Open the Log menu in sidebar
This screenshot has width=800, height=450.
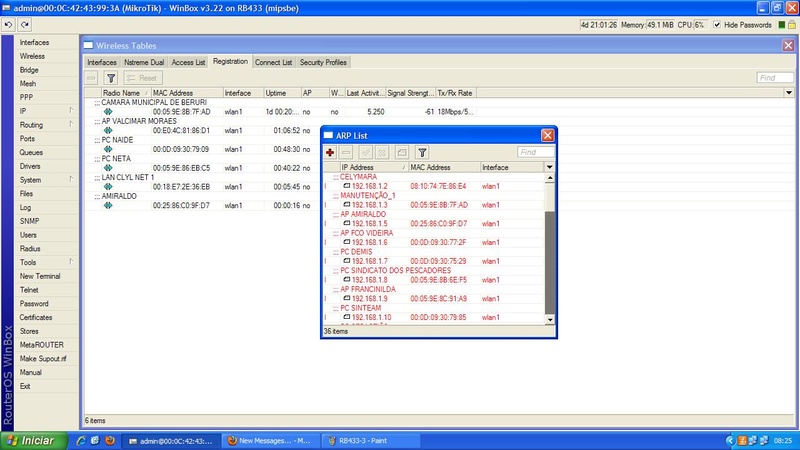click(x=26, y=207)
